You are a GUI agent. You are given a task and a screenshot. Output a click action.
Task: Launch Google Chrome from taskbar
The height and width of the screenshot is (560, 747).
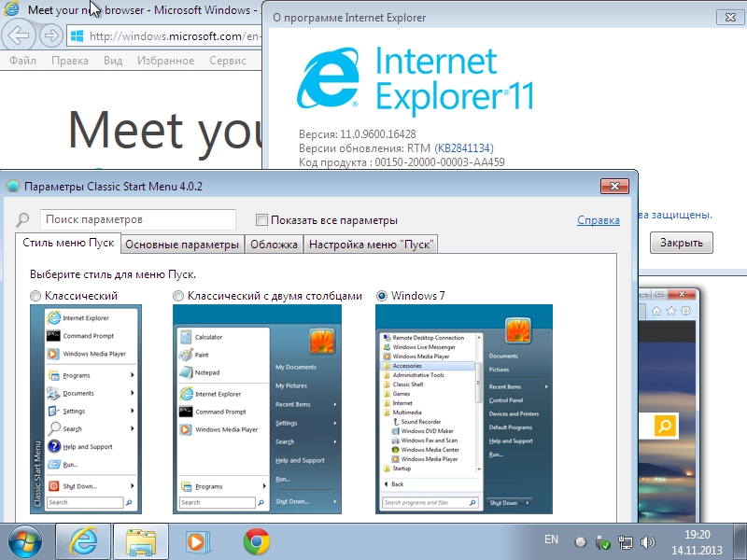point(256,542)
